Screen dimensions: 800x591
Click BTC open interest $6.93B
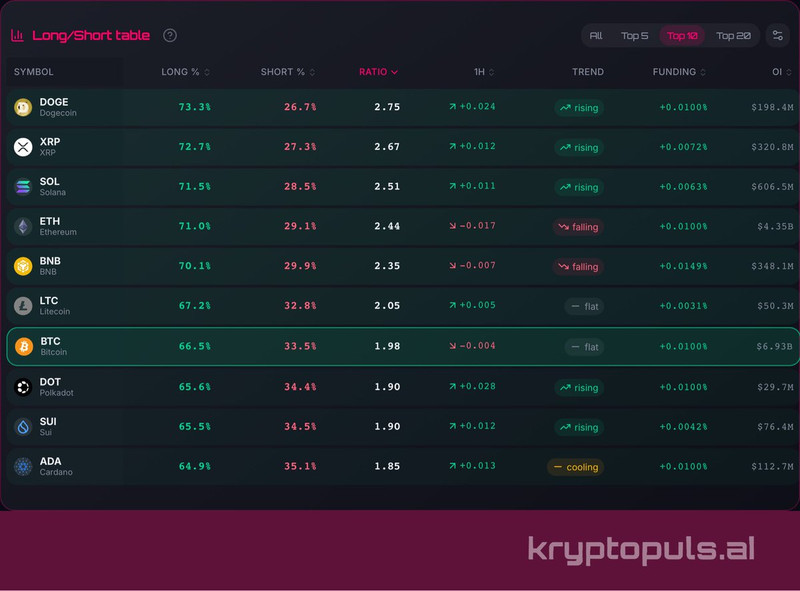(774, 346)
